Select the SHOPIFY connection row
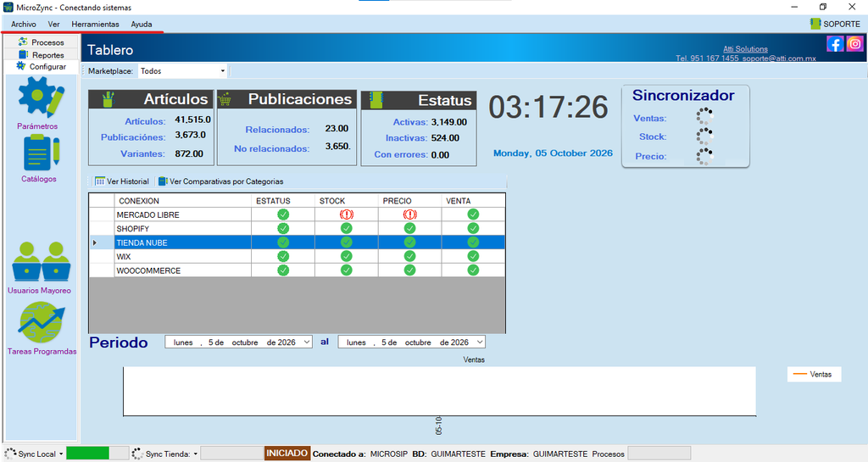Image resolution: width=868 pixels, height=462 pixels. (297, 229)
